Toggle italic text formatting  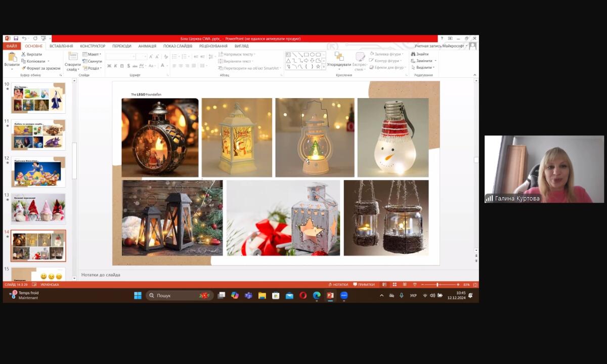pos(115,66)
